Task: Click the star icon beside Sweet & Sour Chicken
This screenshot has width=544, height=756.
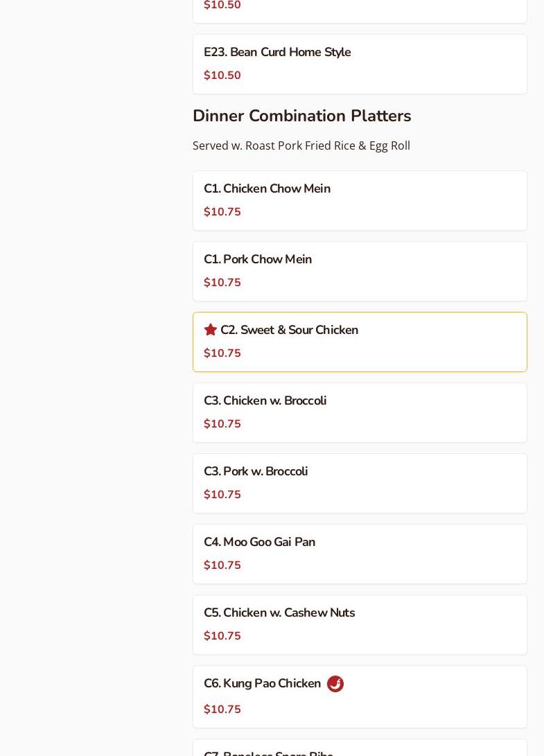Action: [x=211, y=330]
